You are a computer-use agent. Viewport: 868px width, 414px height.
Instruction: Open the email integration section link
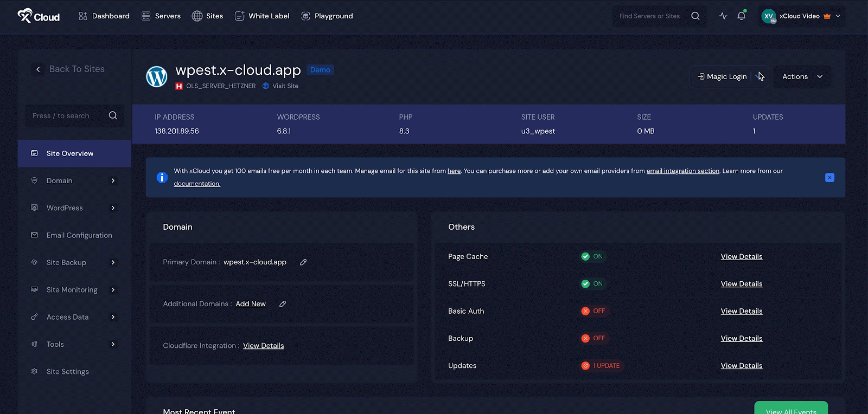tap(683, 171)
